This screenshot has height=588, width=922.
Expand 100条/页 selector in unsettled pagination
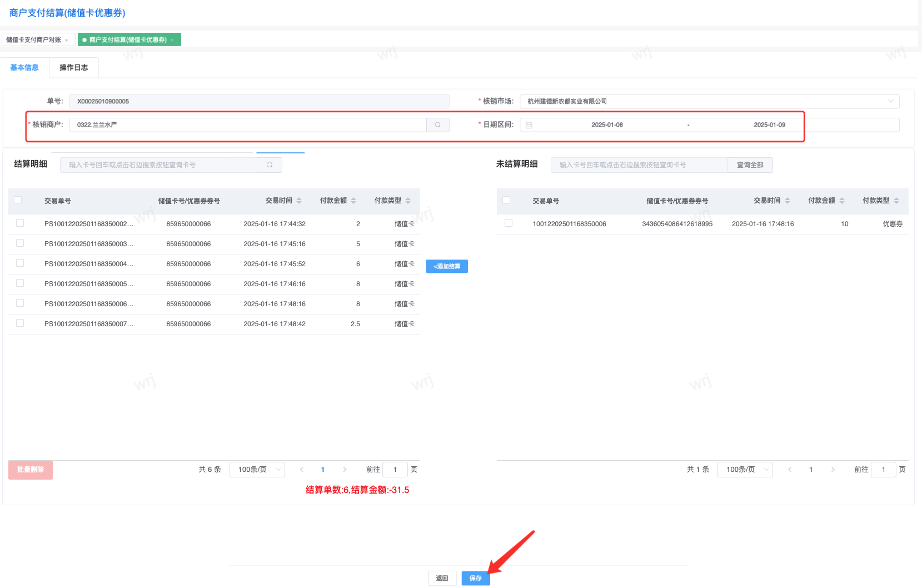pos(745,470)
